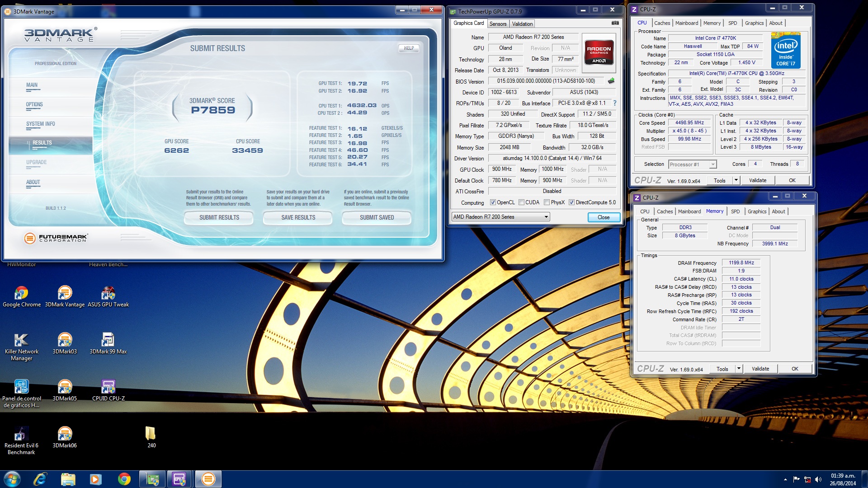Viewport: 868px width, 488px height.
Task: Click the Futuremark Corporation logo
Action: [x=56, y=238]
